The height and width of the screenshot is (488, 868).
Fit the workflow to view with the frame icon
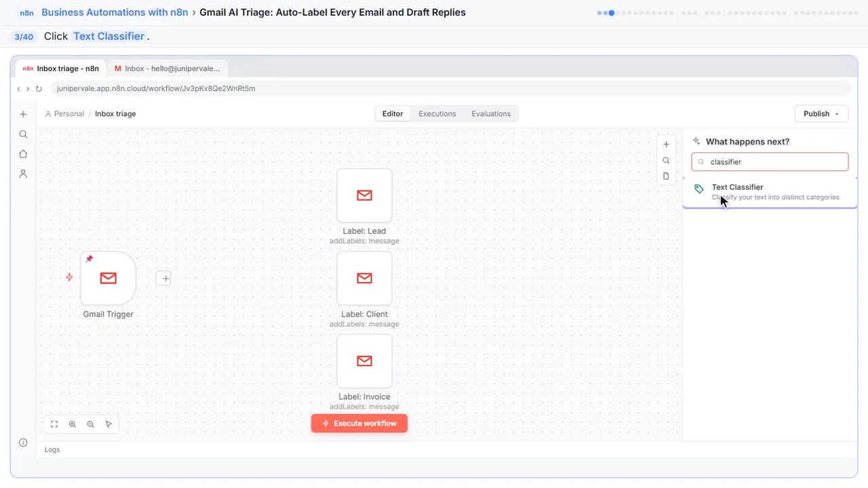click(54, 424)
